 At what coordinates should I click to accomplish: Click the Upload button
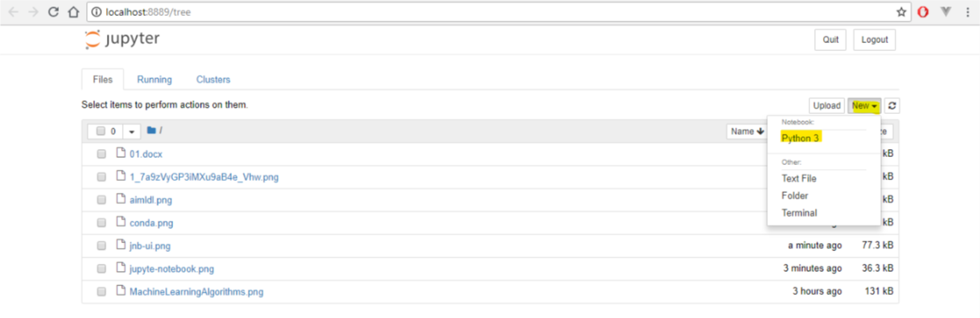(827, 105)
